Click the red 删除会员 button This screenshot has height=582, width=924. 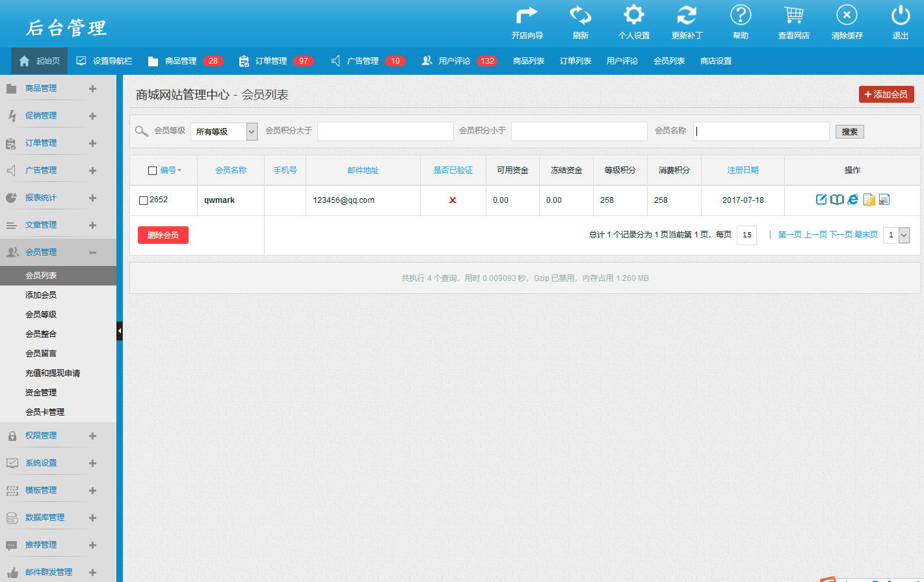click(163, 235)
